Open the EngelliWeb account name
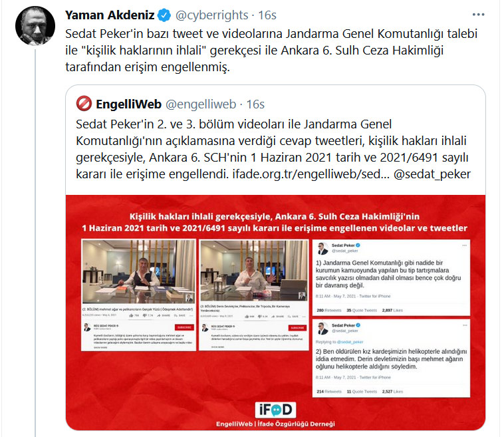 (x=128, y=104)
